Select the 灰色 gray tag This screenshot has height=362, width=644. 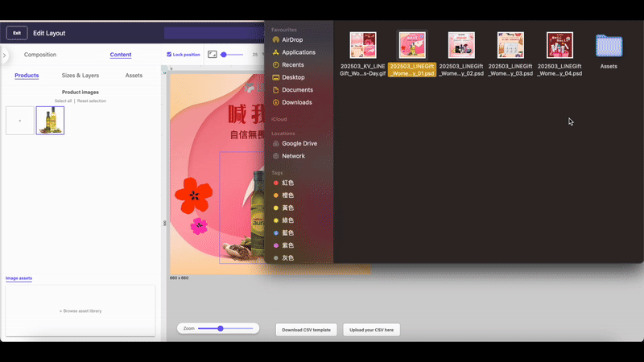(x=283, y=258)
